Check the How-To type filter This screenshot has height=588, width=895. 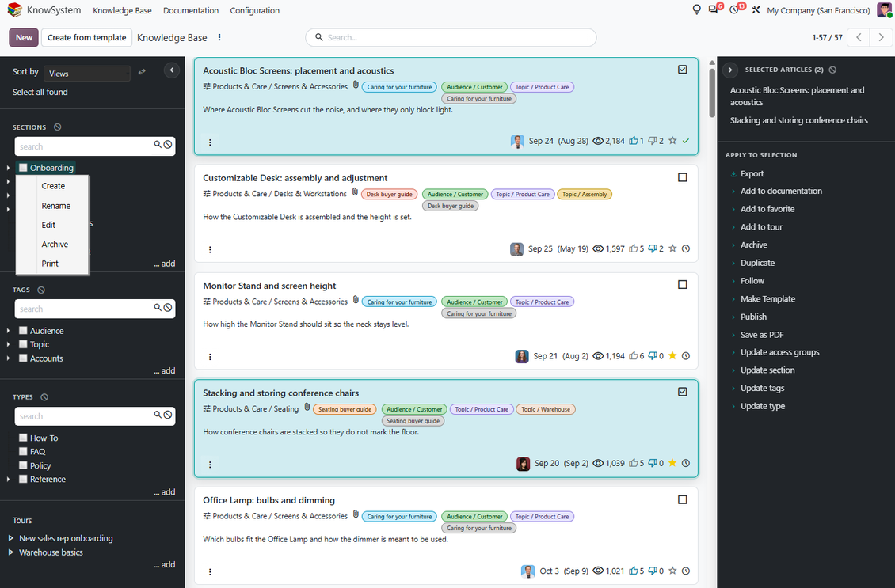tap(24, 438)
